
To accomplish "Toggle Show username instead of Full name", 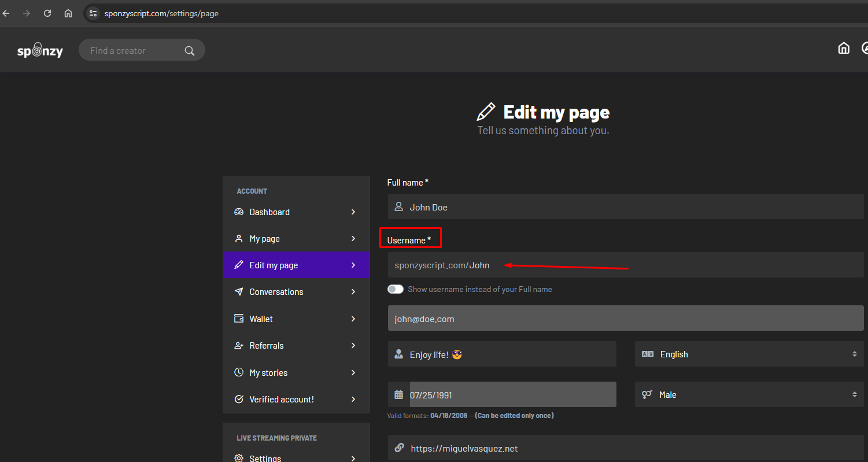I will tap(396, 289).
